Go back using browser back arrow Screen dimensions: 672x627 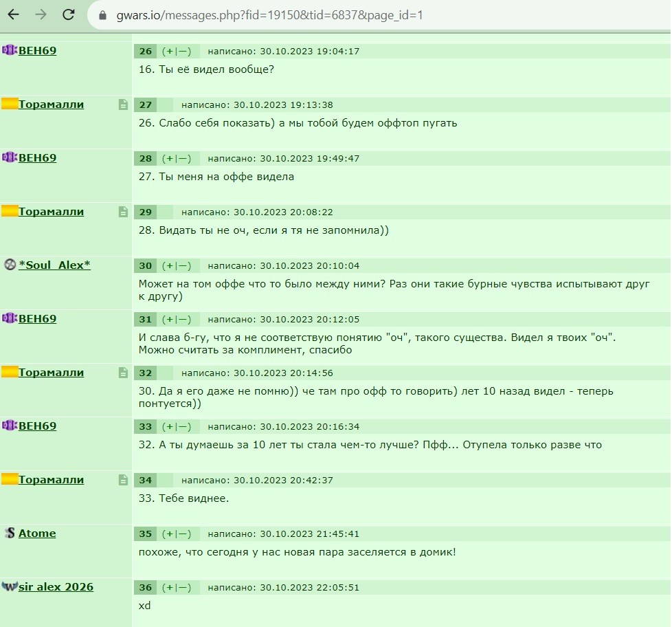14,14
